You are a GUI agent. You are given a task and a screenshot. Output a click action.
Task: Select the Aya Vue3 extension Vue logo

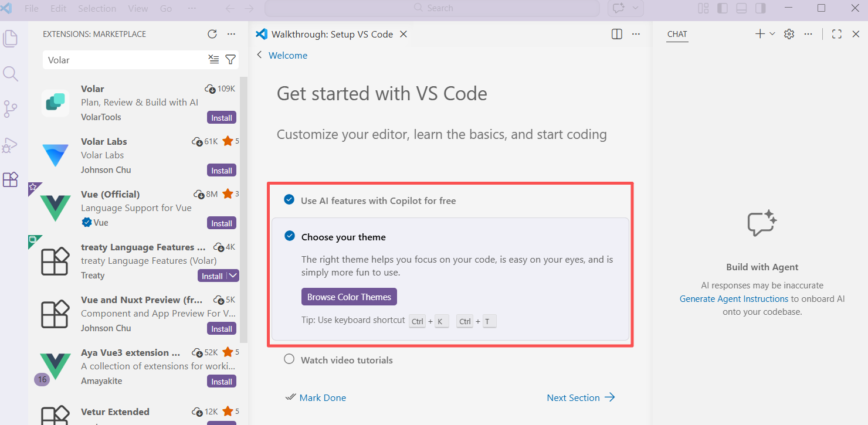coord(56,366)
